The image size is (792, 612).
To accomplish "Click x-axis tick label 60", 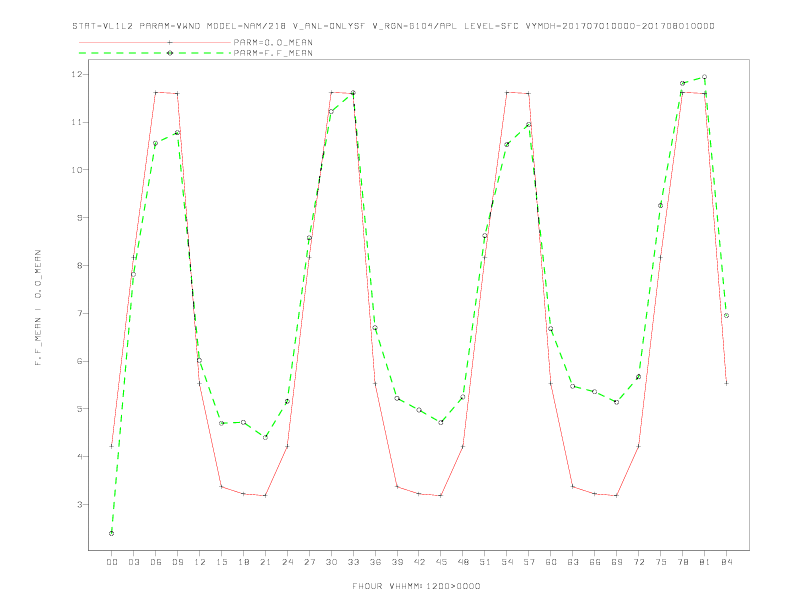I will pos(551,562).
